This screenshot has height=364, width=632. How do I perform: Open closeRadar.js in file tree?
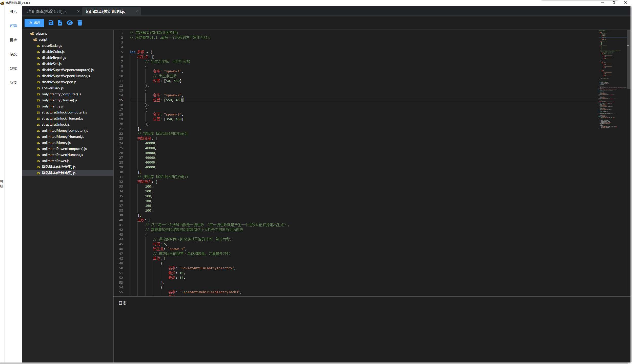pyautogui.click(x=52, y=45)
